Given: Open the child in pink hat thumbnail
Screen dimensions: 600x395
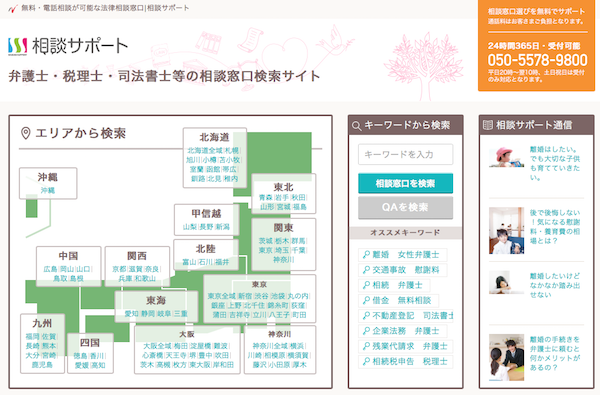Looking at the screenshot, I should tap(506, 156).
